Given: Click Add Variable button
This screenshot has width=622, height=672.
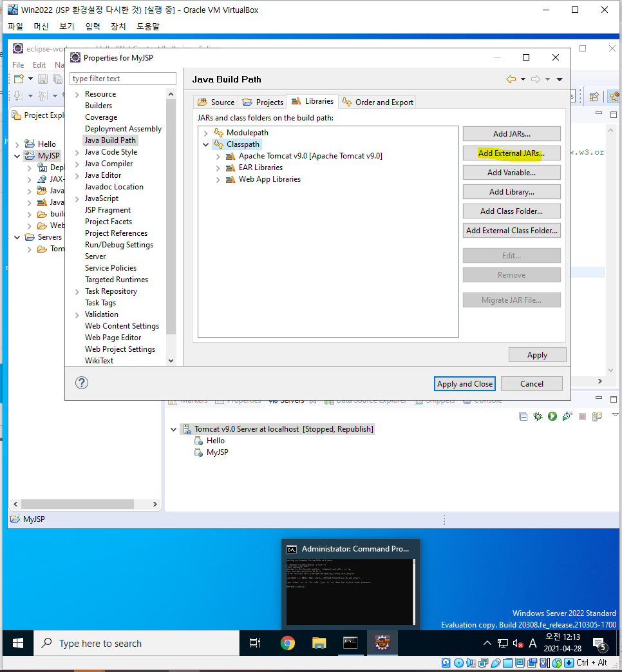Looking at the screenshot, I should 511,172.
